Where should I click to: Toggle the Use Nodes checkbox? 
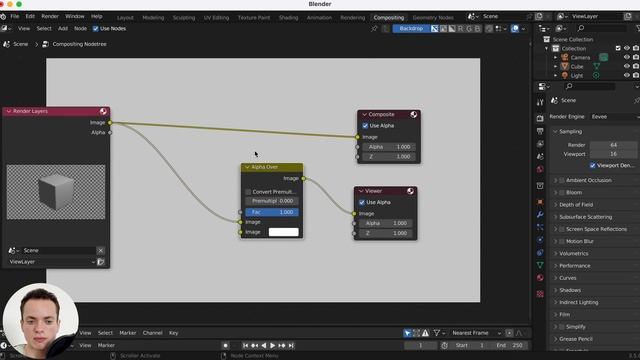tap(96, 29)
